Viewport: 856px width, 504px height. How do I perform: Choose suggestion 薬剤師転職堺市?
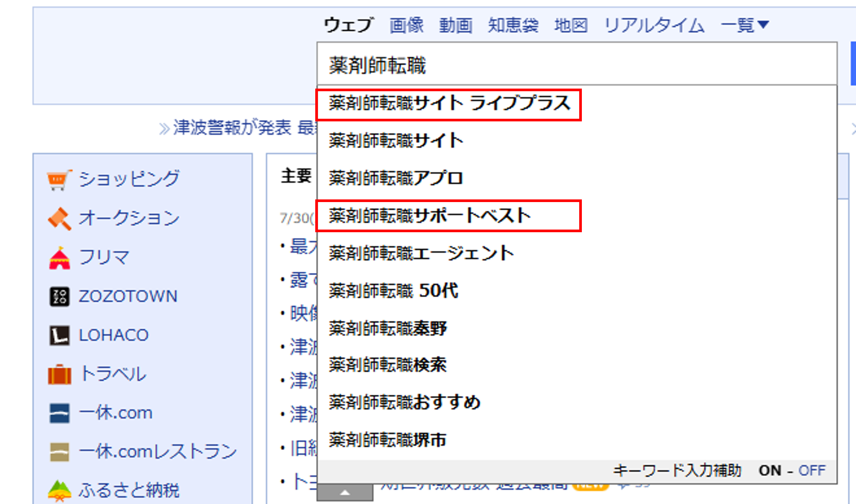(577, 440)
